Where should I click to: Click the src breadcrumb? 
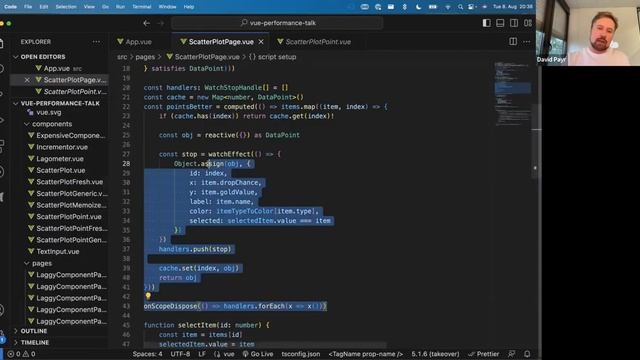coord(122,57)
